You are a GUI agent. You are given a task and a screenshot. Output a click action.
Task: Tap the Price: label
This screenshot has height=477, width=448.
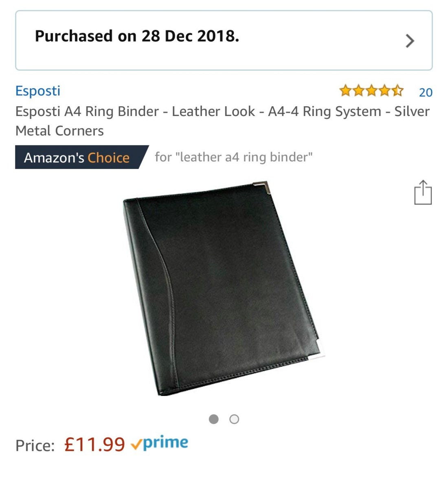pos(35,445)
